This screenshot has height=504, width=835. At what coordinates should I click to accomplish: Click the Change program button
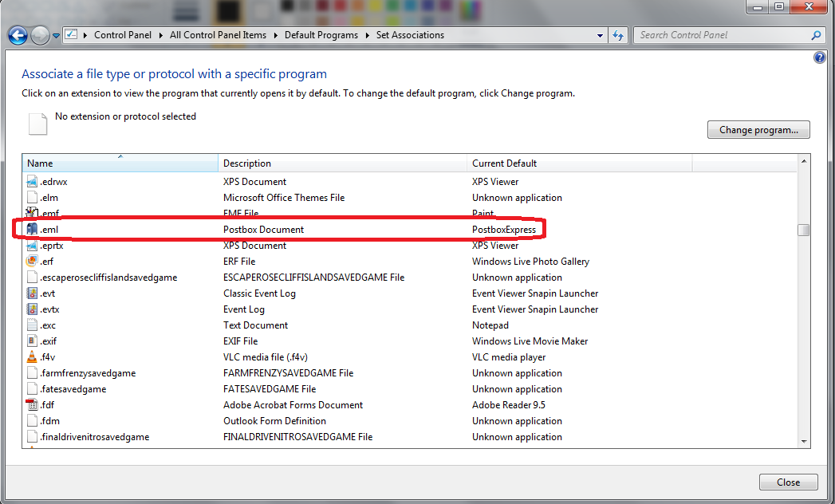pyautogui.click(x=758, y=130)
